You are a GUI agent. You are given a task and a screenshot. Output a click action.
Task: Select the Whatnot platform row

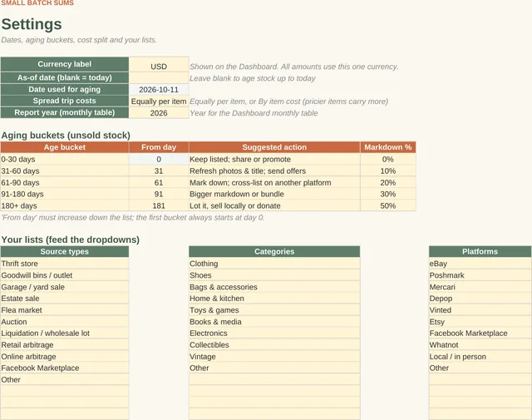click(480, 344)
